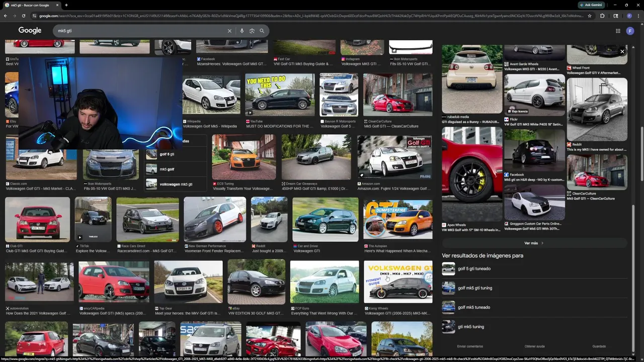Open the ECS Tuning orange GTI image
Screen dimensions: 644x362
click(244, 157)
